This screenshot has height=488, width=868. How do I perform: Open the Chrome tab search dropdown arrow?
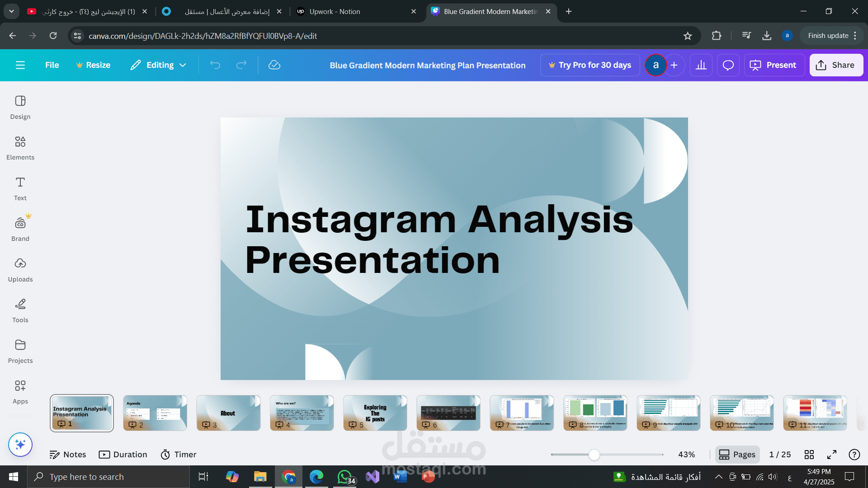(x=11, y=11)
